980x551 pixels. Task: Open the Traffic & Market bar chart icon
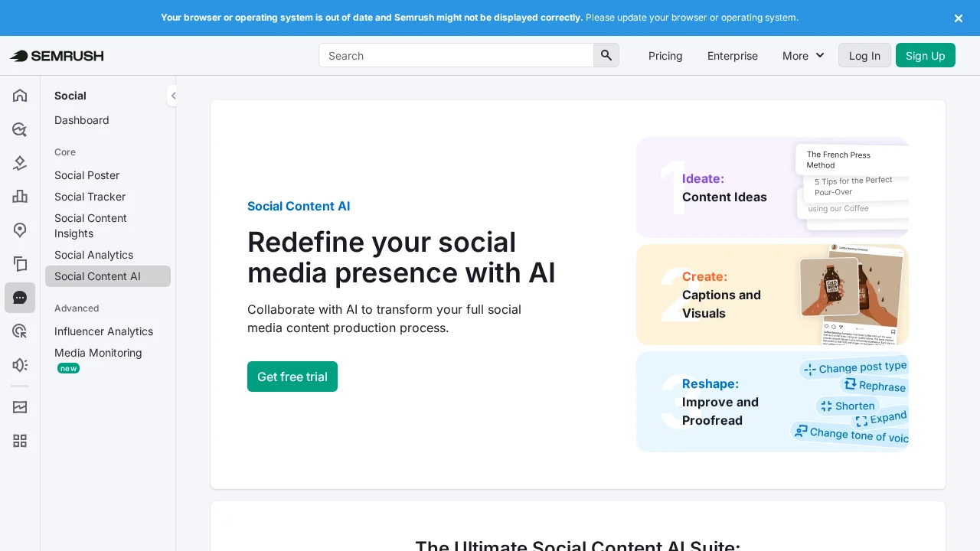coord(20,197)
